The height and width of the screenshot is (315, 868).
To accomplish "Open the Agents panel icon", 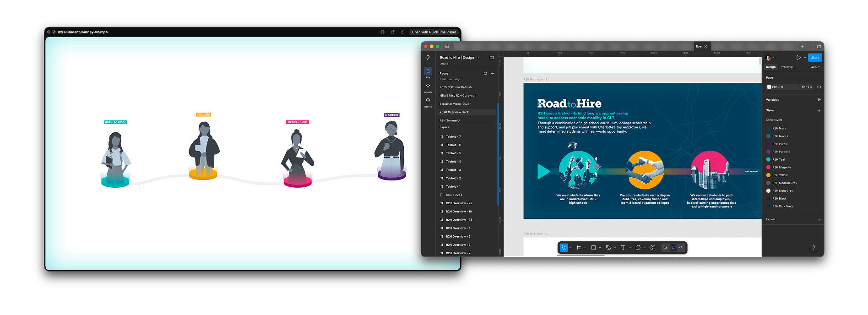I will click(428, 86).
